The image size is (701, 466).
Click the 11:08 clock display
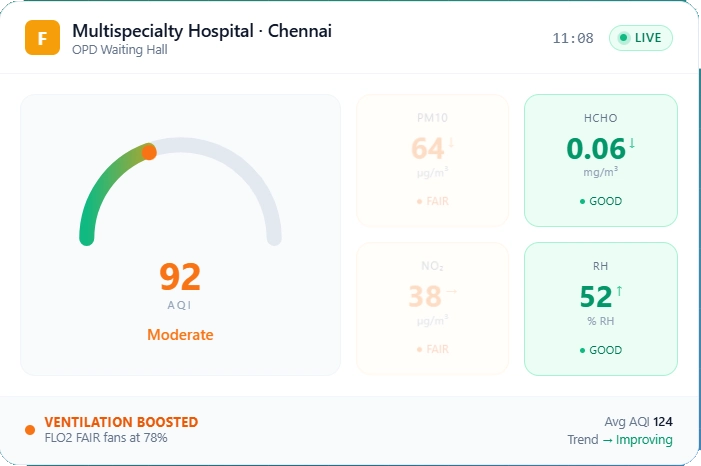point(573,38)
